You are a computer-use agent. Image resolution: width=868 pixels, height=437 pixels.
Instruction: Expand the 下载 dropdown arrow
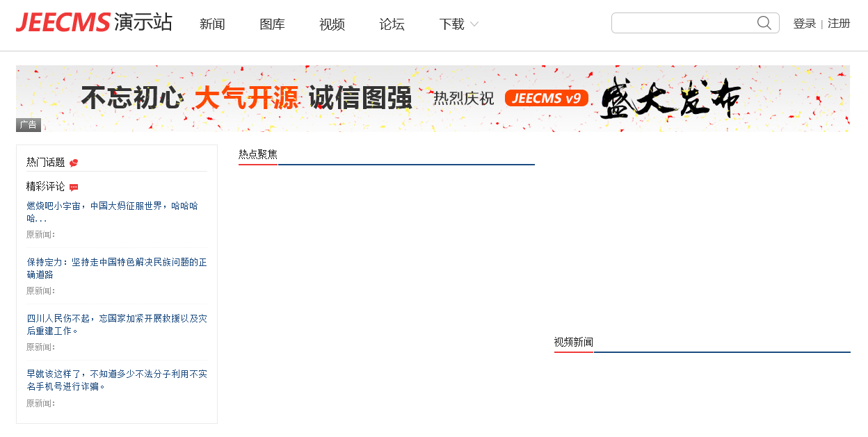pos(474,24)
